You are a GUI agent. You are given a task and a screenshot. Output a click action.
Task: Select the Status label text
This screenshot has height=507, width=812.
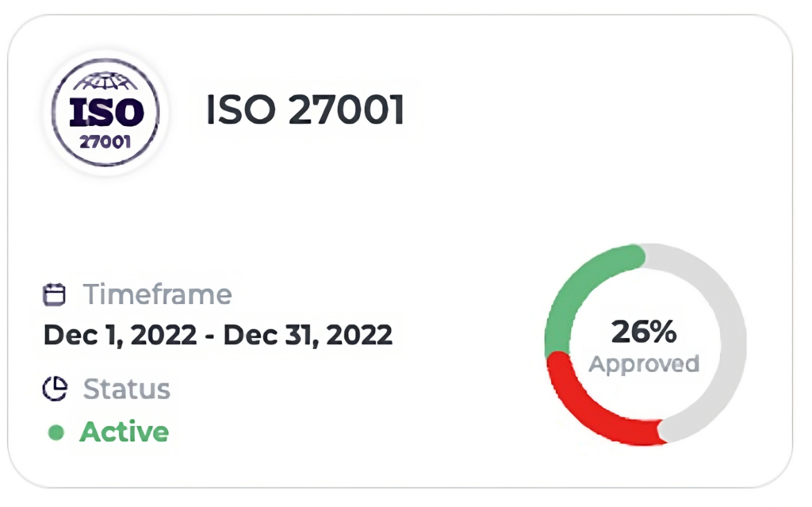pos(127,389)
